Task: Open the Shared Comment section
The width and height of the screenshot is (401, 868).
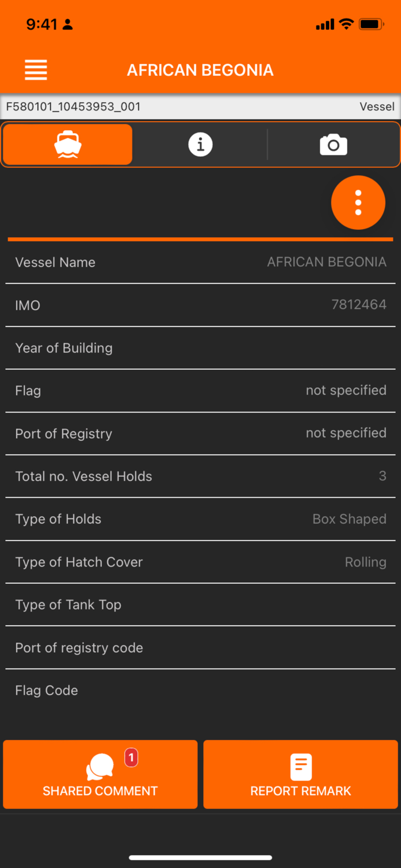Action: point(100,774)
